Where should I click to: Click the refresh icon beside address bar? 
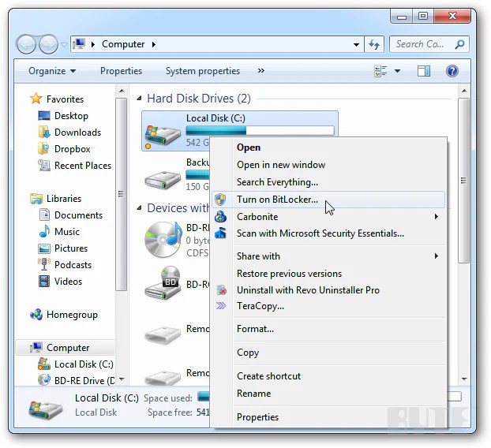(374, 44)
